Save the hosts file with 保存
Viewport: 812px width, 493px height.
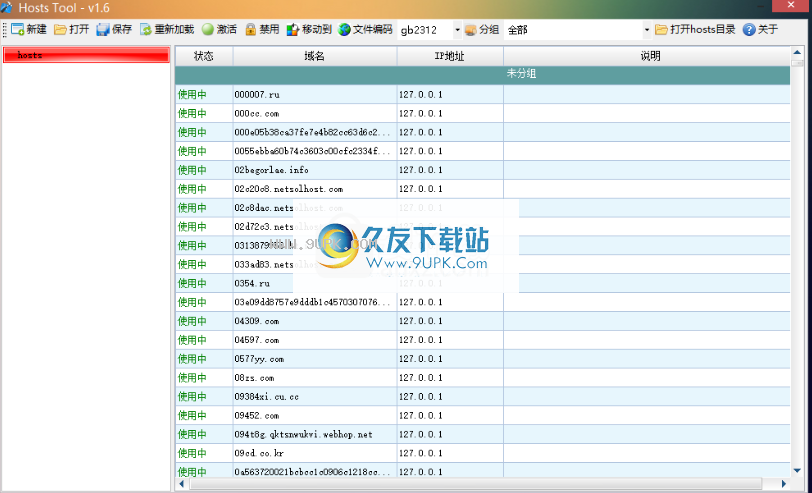[x=114, y=30]
